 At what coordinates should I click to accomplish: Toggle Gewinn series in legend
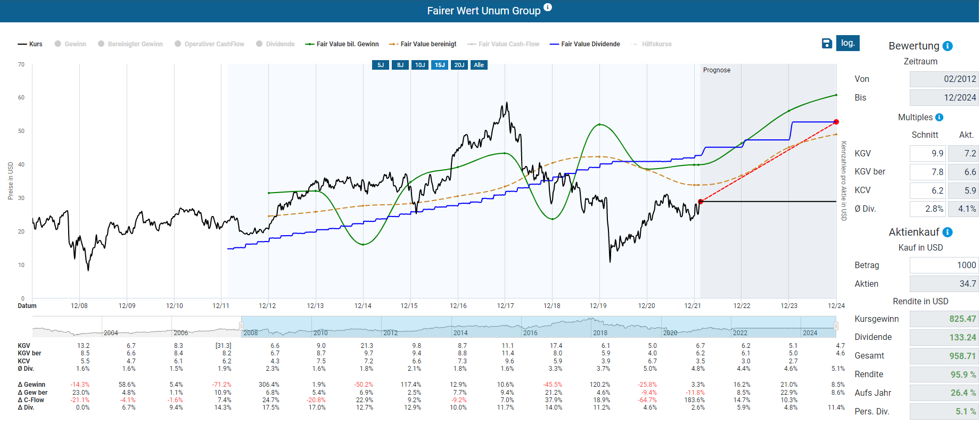(70, 44)
